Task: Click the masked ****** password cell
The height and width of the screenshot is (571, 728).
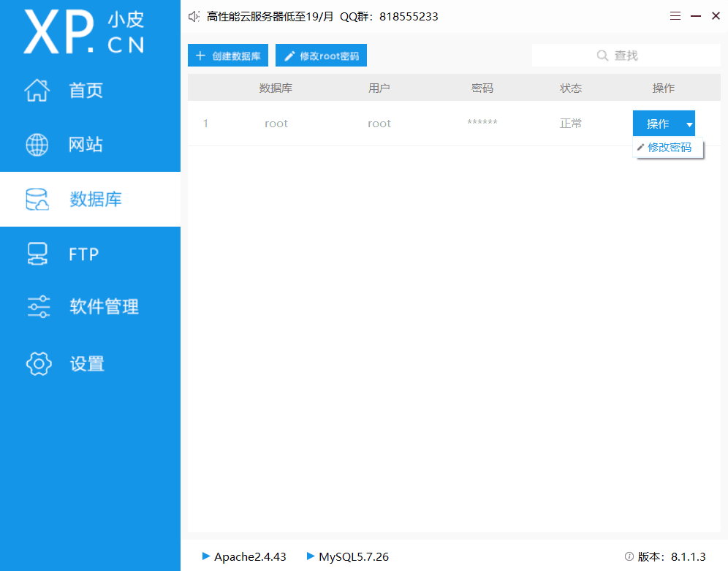Action: pyautogui.click(x=482, y=122)
